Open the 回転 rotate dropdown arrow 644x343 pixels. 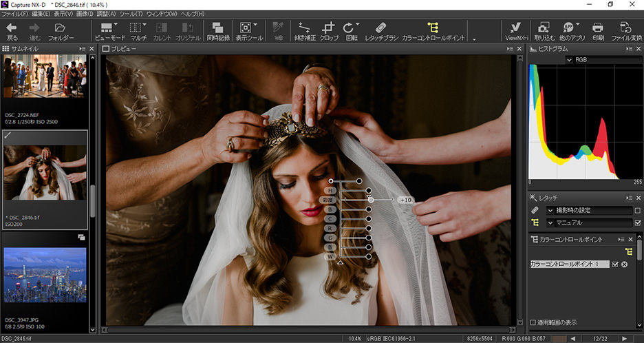[x=357, y=25]
